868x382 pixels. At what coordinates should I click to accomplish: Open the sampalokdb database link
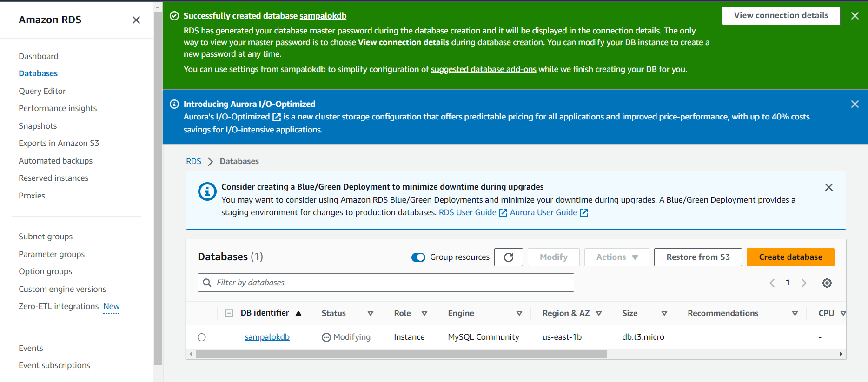pos(267,337)
